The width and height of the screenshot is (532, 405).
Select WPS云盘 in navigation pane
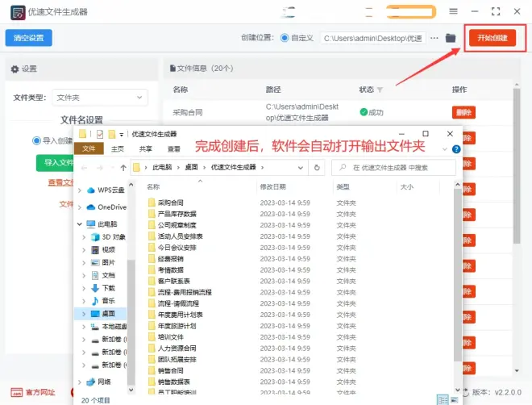pyautogui.click(x=106, y=190)
